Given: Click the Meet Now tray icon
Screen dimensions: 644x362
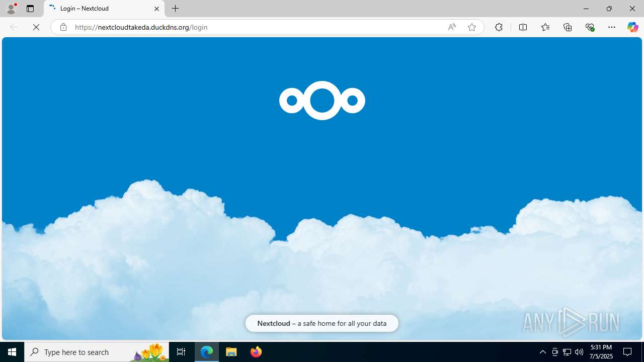Looking at the screenshot, I should point(555,352).
